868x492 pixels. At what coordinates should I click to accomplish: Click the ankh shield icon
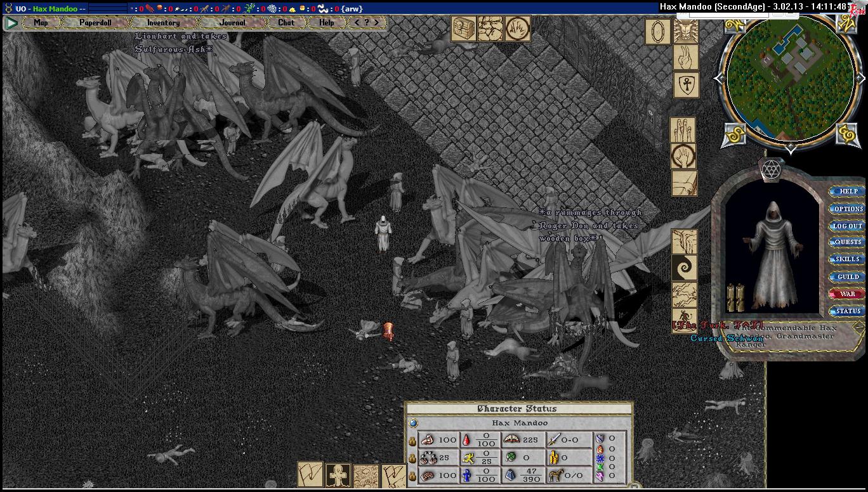685,85
